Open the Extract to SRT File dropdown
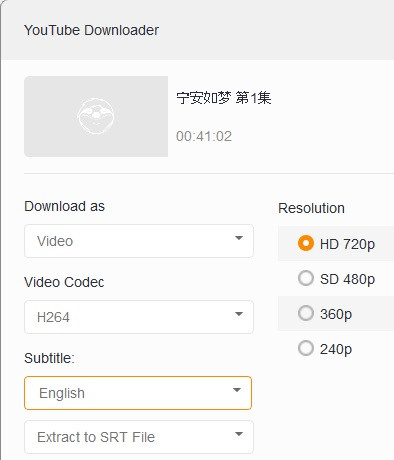Screen dimensions: 394x460 139,437
